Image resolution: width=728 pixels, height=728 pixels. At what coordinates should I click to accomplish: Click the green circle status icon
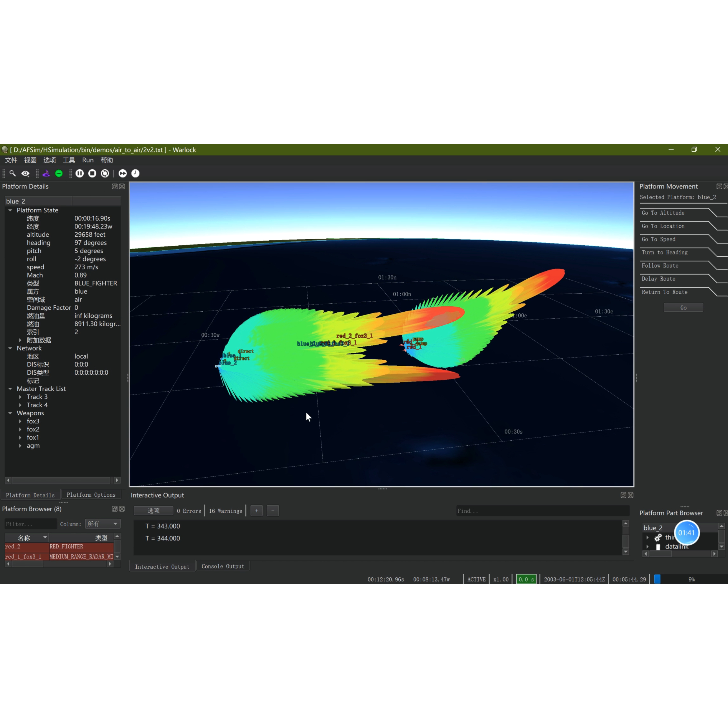point(59,173)
